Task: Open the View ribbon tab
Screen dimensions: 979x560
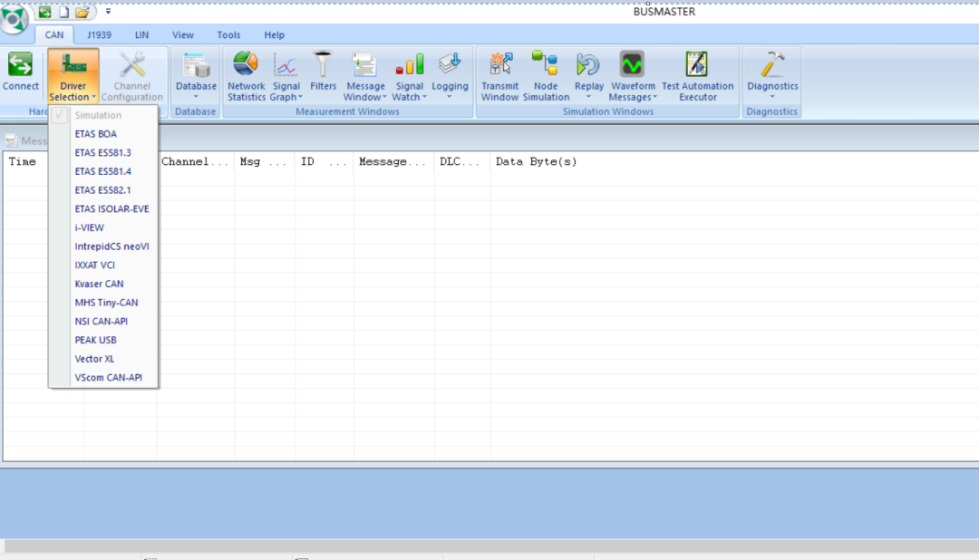Action: coord(183,35)
